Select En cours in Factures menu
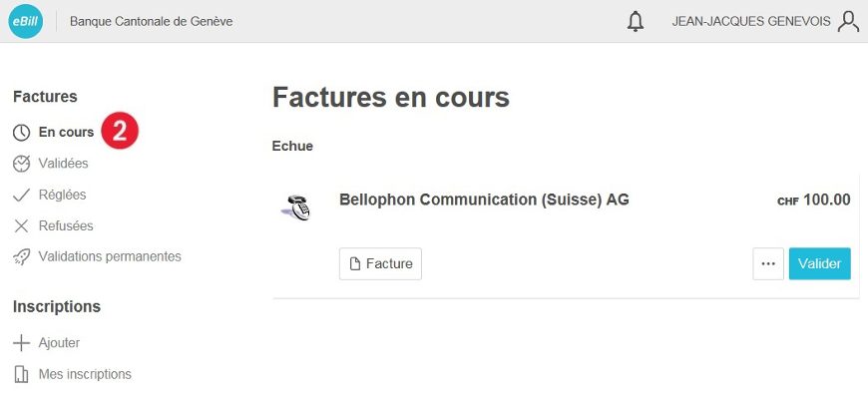The width and height of the screenshot is (868, 410). pos(66,133)
